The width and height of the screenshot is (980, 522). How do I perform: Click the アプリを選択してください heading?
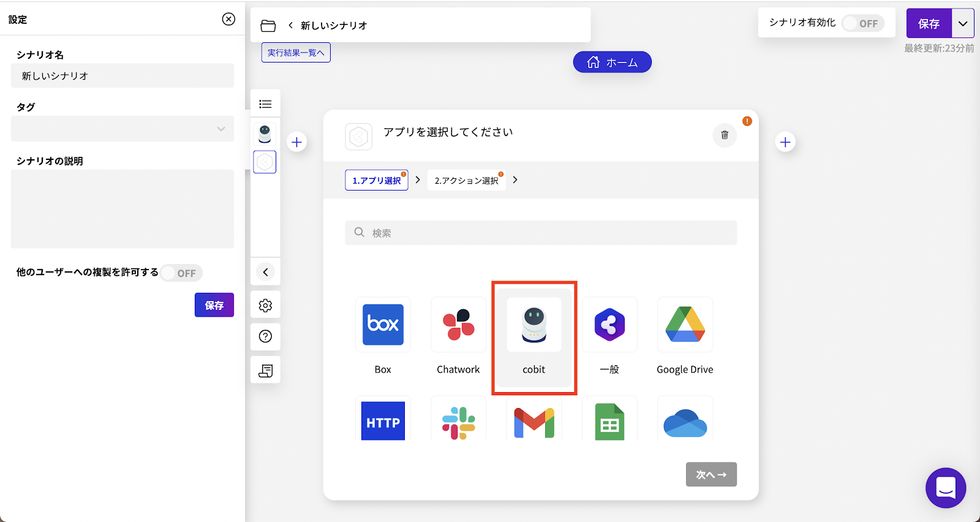click(x=448, y=132)
